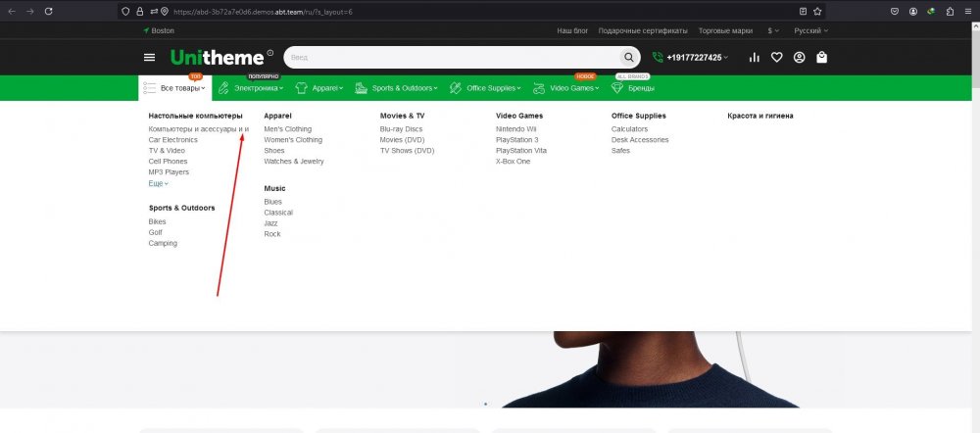Click the padlock site security icon

pos(139,11)
